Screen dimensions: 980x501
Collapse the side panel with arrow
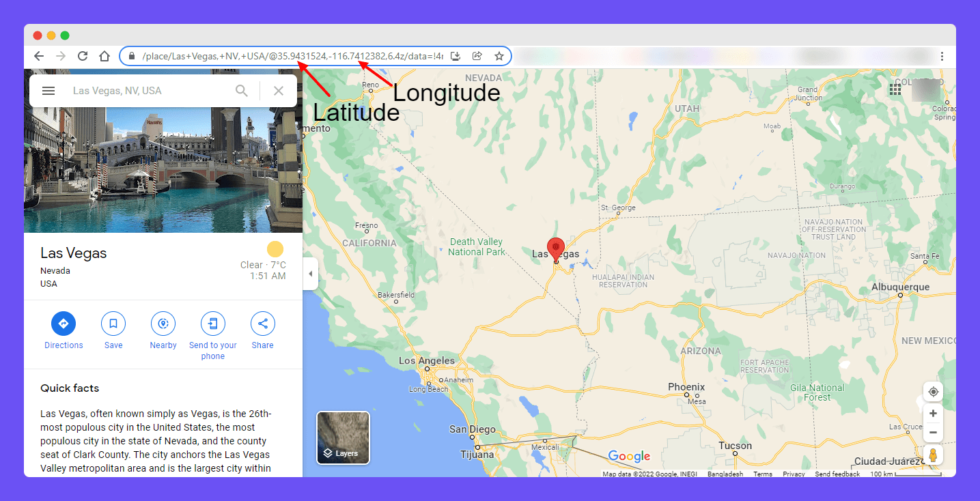[x=311, y=274]
